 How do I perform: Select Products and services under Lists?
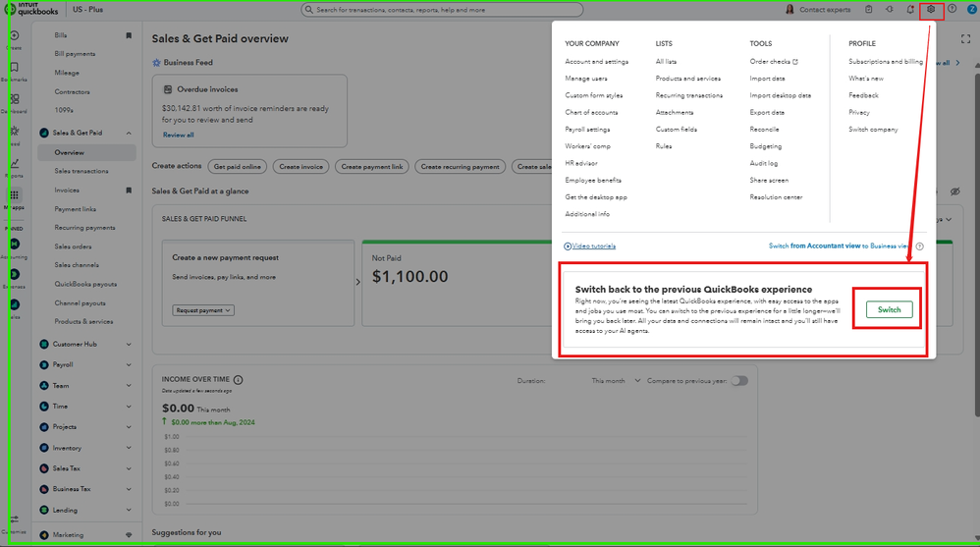coord(688,79)
